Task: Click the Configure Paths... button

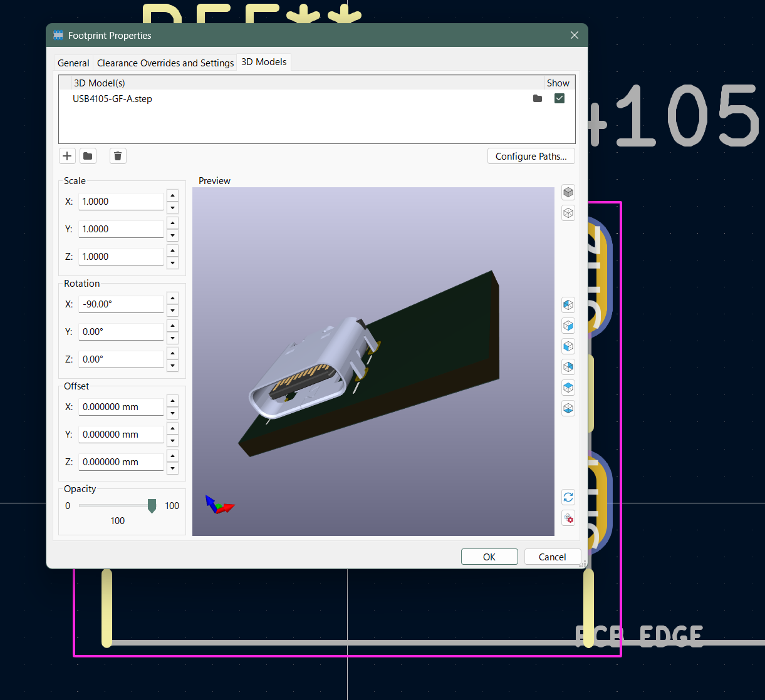Action: pyautogui.click(x=531, y=157)
